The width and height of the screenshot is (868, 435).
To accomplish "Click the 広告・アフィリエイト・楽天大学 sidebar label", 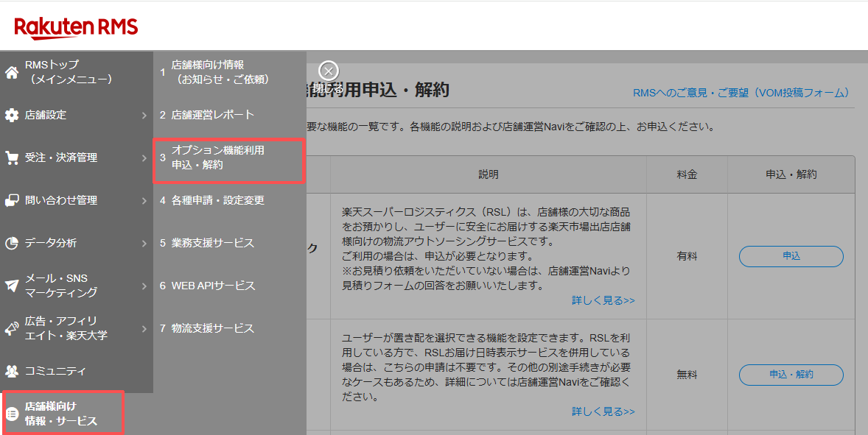I will (66, 328).
